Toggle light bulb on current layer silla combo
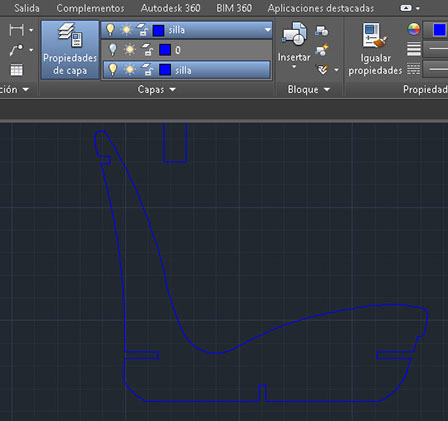448x421 pixels. pyautogui.click(x=110, y=30)
